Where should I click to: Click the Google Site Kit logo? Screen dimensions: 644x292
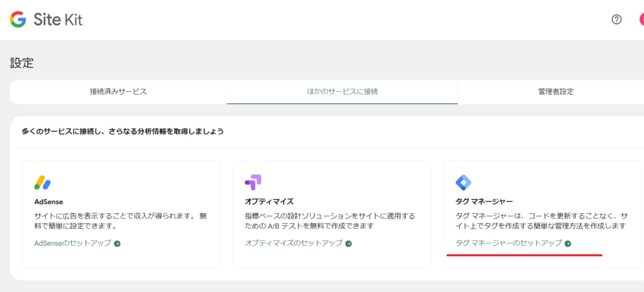(46, 20)
